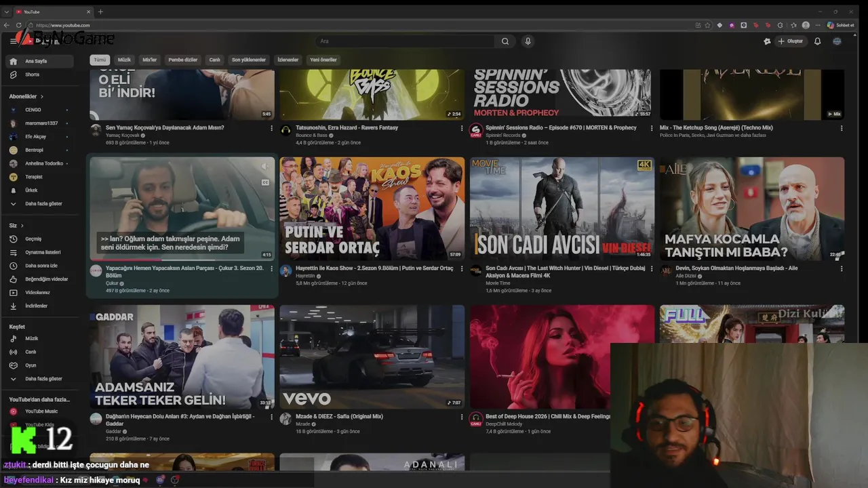Viewport: 868px width, 488px height.
Task: Open options for Ravers Fantasy video
Action: pyautogui.click(x=462, y=128)
